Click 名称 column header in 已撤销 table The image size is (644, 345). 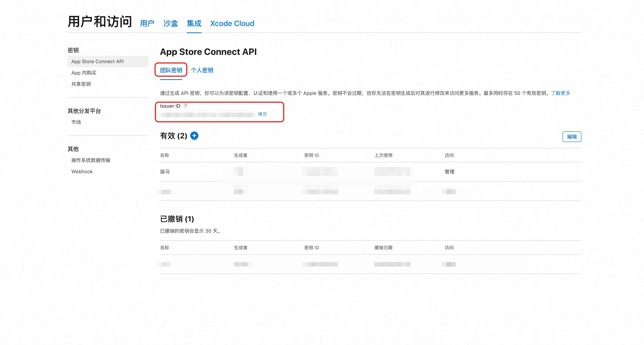coord(164,248)
